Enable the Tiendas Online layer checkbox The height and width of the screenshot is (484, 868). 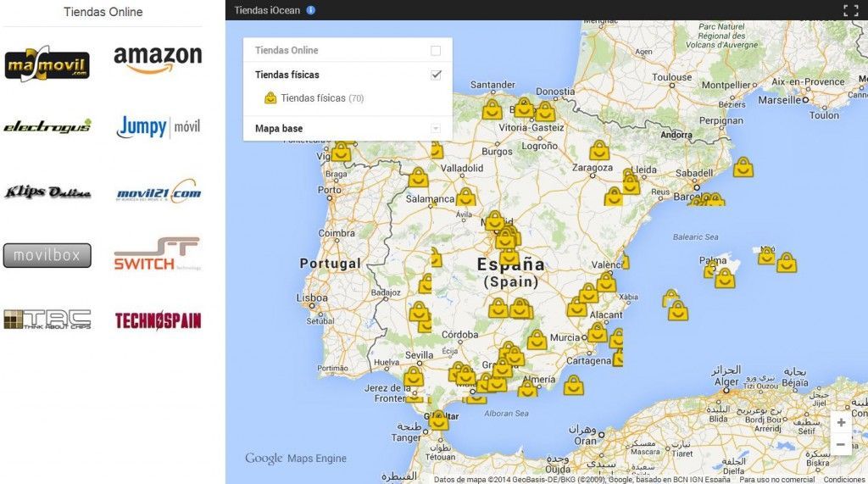[x=436, y=50]
